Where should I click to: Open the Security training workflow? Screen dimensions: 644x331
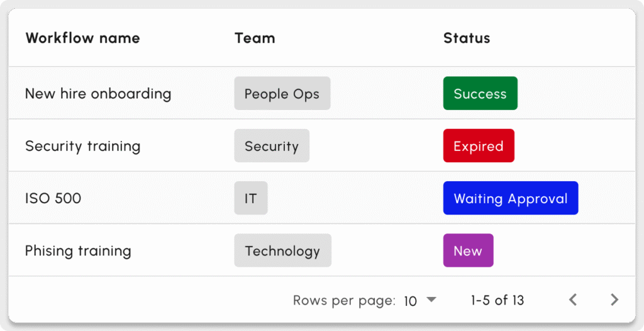pyautogui.click(x=82, y=146)
